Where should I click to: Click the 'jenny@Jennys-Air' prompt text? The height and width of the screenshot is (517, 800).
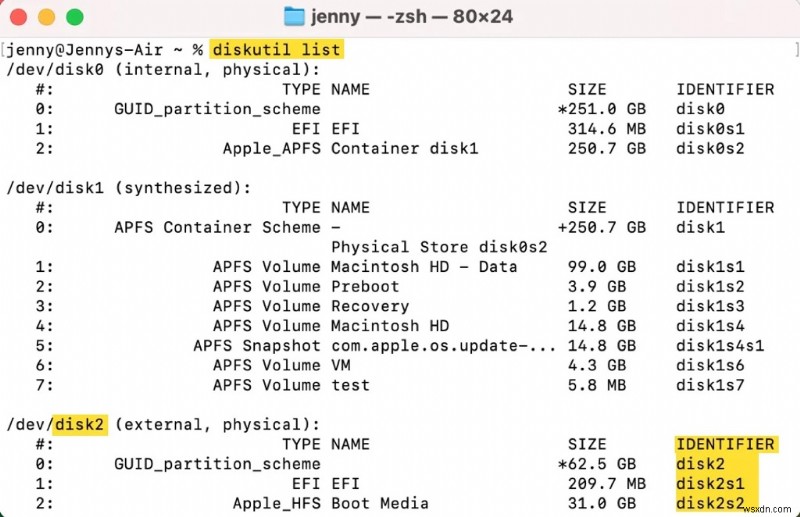tap(84, 50)
